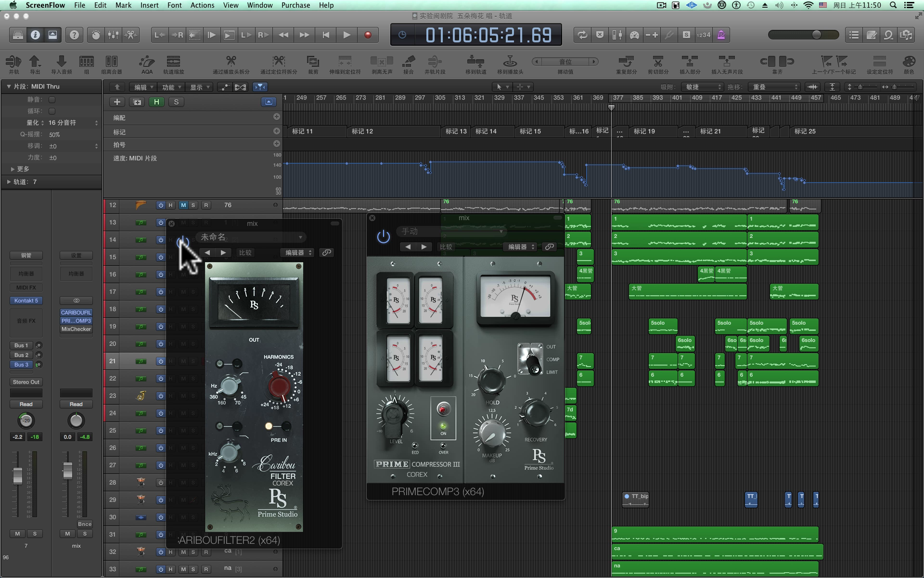
Task: Toggle the 循环 loop checkbox
Action: 52,111
